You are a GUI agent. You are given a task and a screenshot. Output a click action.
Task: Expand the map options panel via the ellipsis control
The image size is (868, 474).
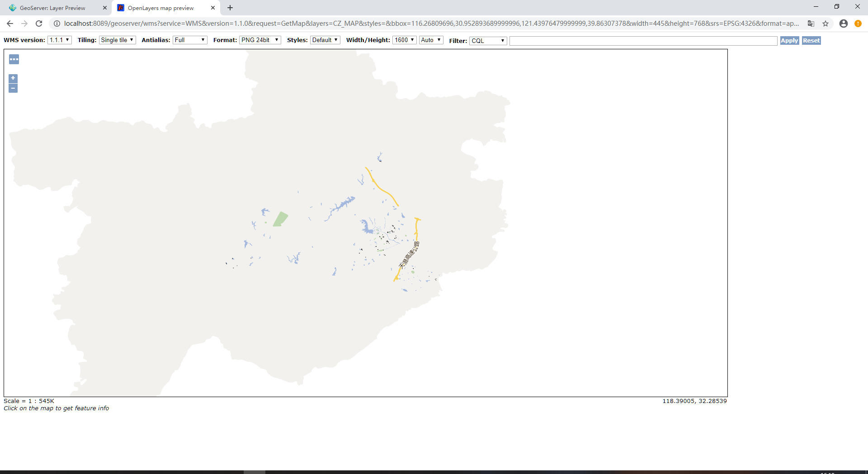(x=14, y=59)
